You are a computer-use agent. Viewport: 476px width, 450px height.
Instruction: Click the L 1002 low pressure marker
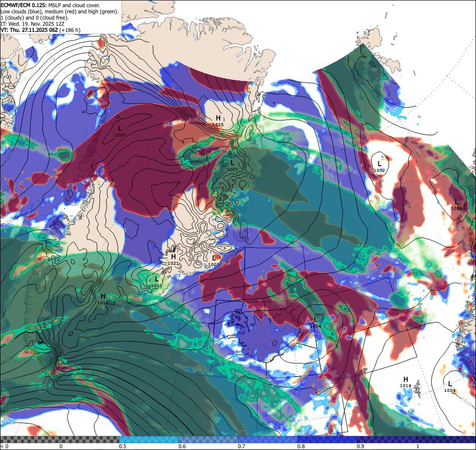(x=379, y=167)
